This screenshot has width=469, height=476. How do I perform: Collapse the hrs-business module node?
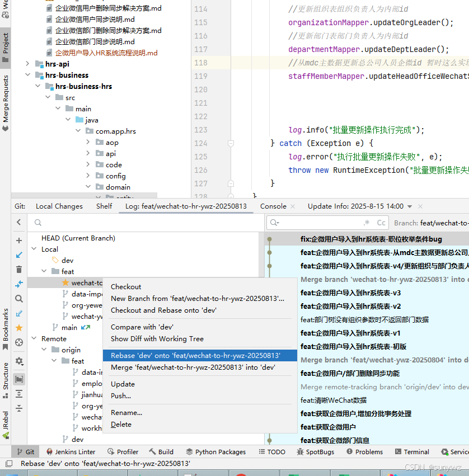27,75
